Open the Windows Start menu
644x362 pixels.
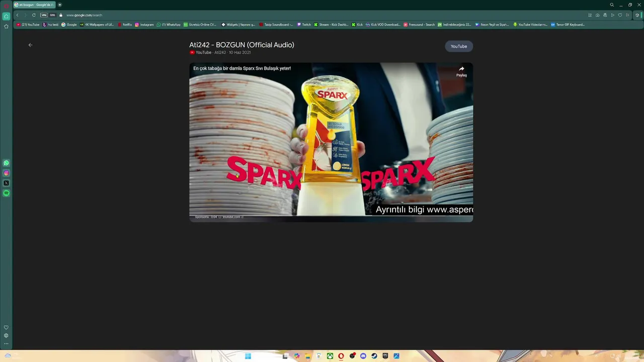click(x=248, y=356)
